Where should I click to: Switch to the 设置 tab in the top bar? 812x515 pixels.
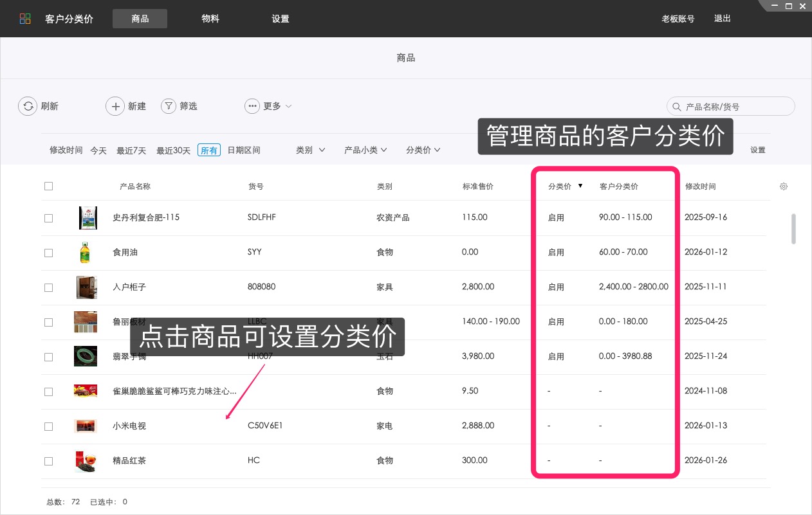(281, 19)
